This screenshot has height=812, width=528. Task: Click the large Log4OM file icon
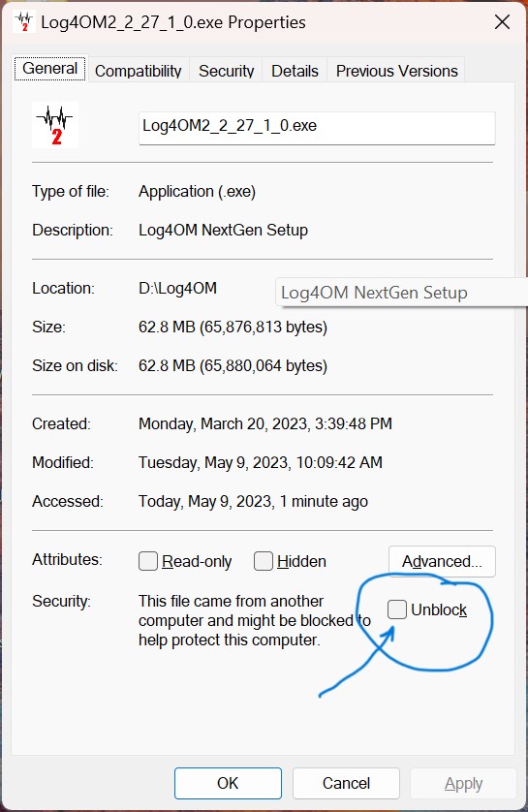pyautogui.click(x=55, y=125)
